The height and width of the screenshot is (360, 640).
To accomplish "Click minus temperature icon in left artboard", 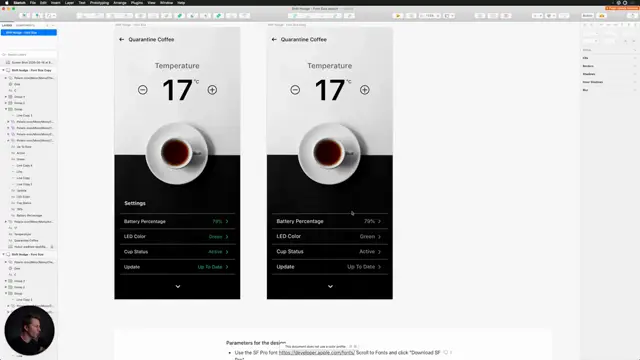I will click(142, 90).
